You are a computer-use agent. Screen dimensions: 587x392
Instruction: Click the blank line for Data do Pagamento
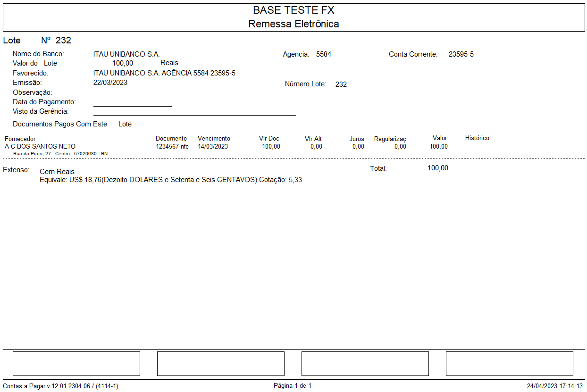(x=133, y=106)
